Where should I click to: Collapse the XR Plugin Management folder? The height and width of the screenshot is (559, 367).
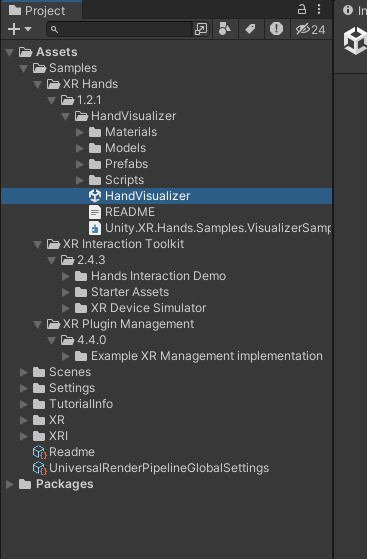click(37, 325)
